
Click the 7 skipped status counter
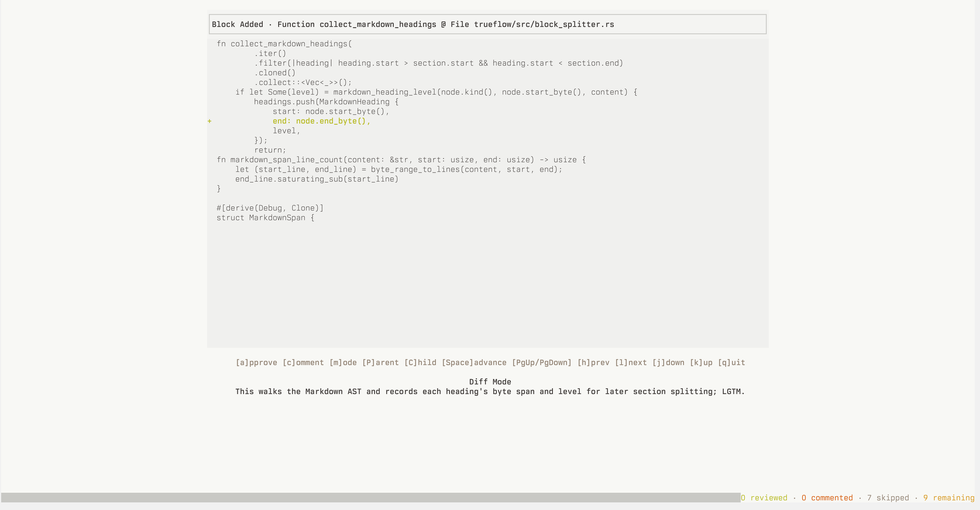point(888,497)
